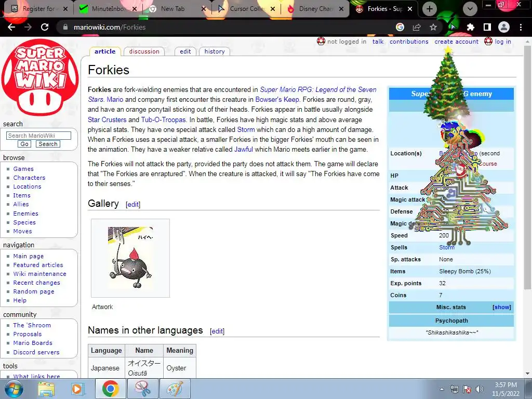
Task: Click the Search button in sidebar
Action: [48, 144]
